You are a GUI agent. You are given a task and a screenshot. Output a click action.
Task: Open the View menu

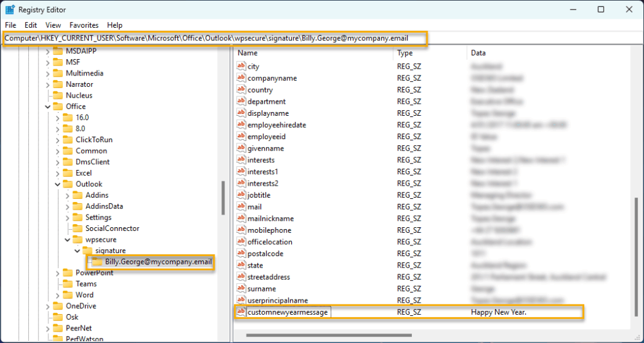pos(53,25)
